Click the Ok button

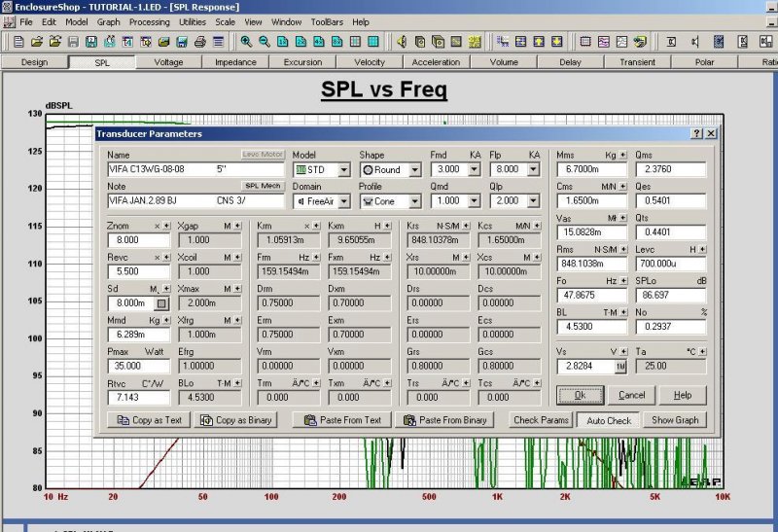tap(580, 395)
